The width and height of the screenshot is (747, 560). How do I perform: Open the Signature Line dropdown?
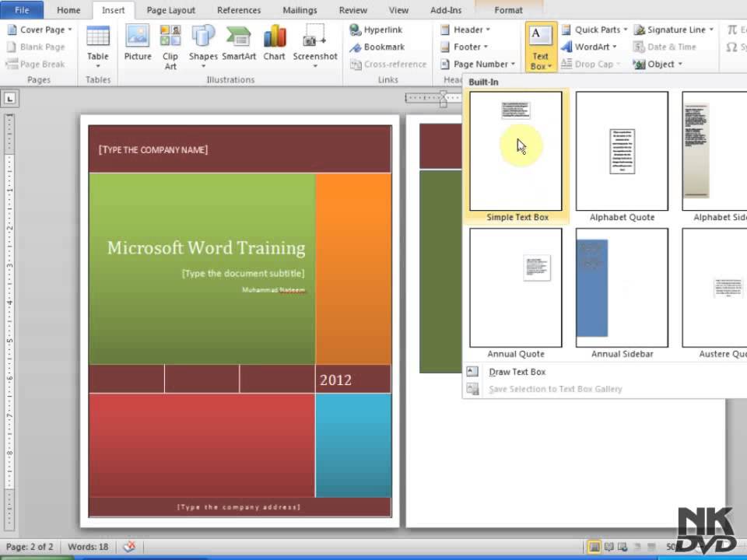point(674,30)
